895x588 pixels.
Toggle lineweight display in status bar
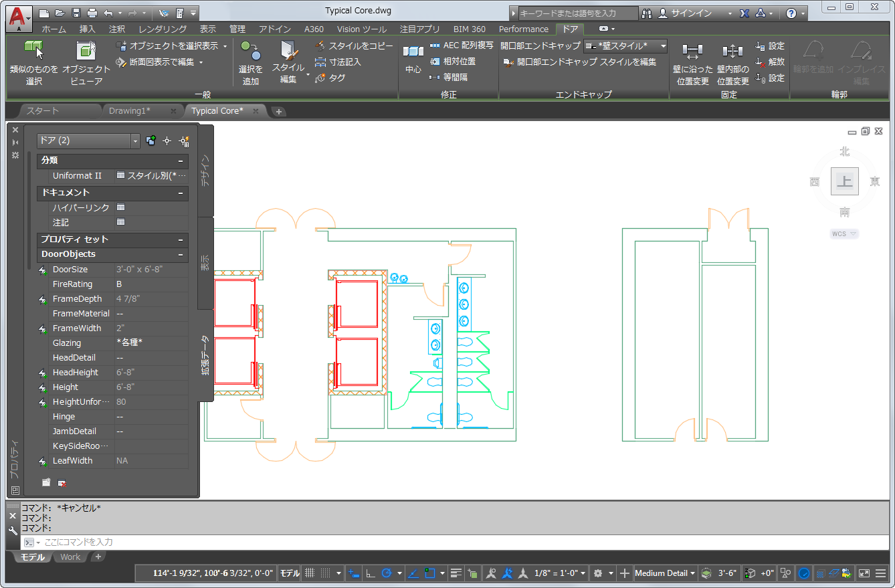[x=456, y=573]
